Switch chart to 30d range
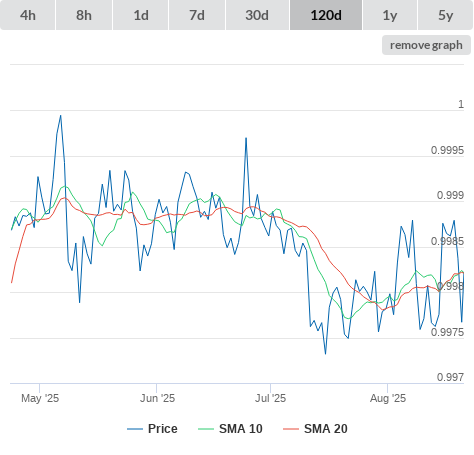 [257, 15]
